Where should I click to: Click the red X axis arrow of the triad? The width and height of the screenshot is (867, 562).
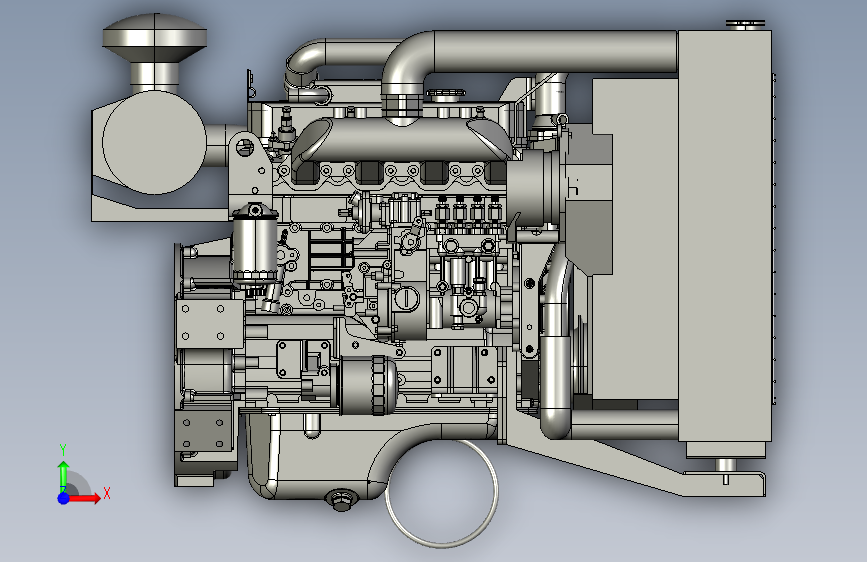pyautogui.click(x=84, y=498)
